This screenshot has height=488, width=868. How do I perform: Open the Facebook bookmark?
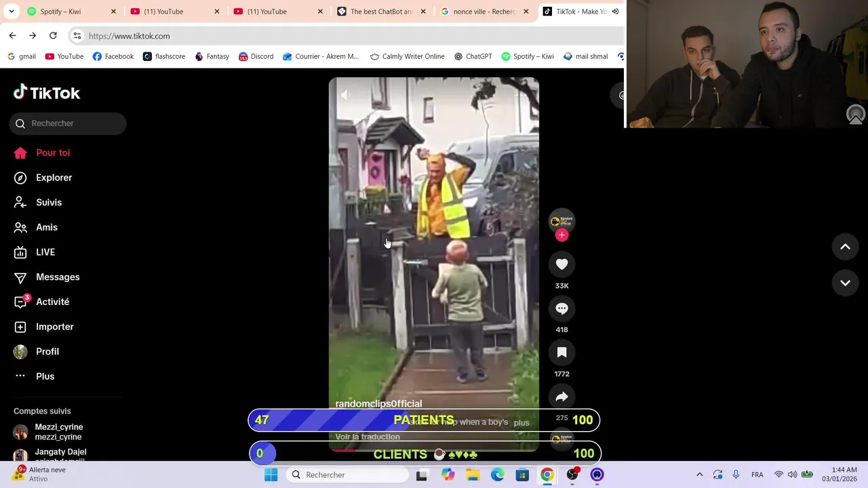tap(113, 56)
